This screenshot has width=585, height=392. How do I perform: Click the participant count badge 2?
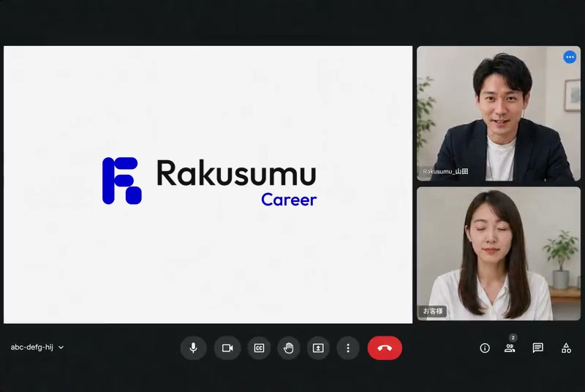(513, 338)
